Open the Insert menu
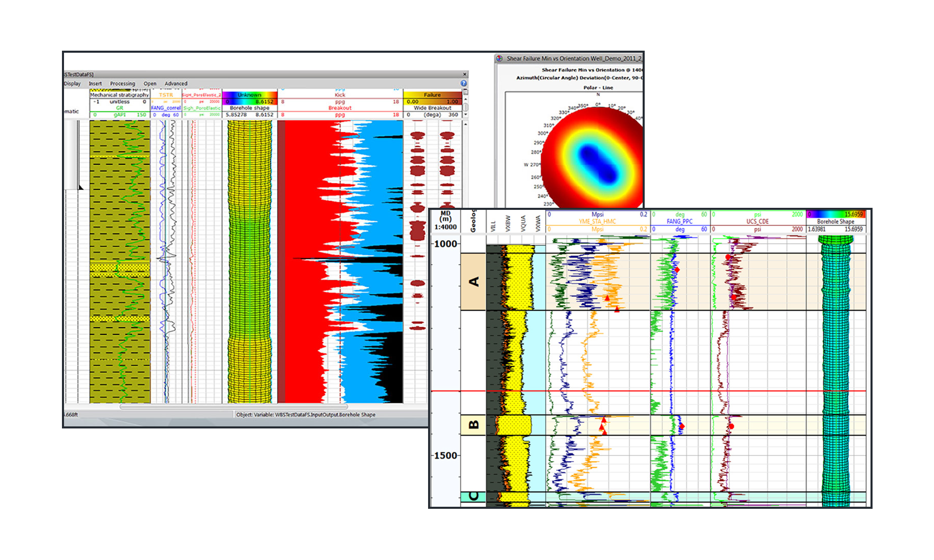The width and height of the screenshot is (934, 560). (95, 83)
